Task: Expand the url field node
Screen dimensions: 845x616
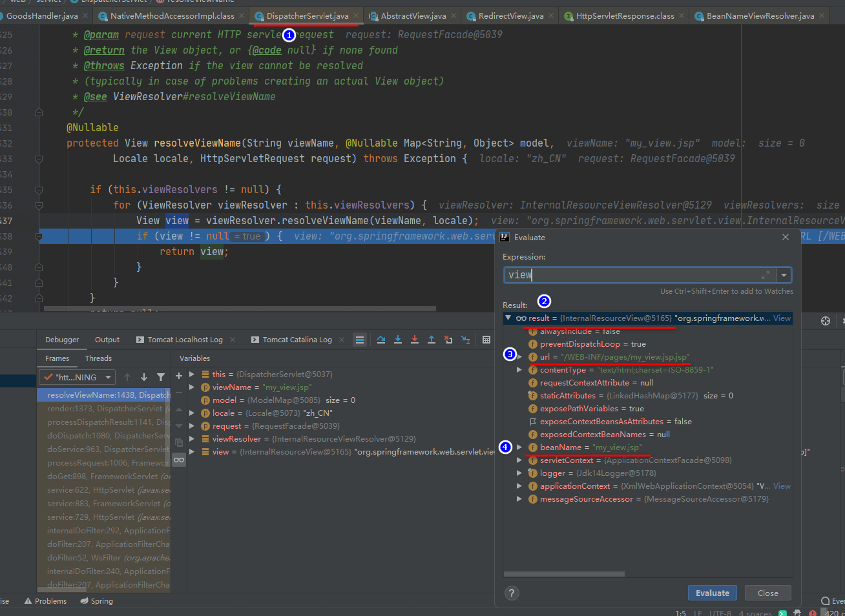Action: click(x=519, y=357)
